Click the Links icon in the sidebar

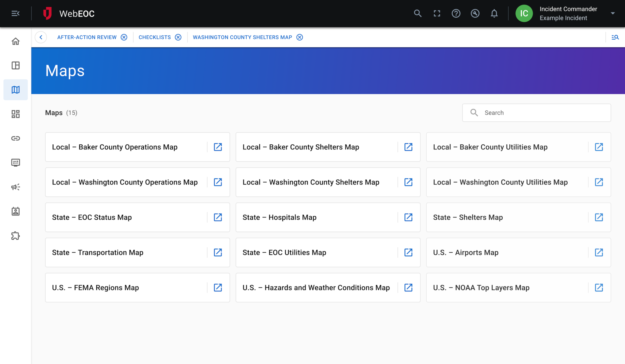pos(15,138)
